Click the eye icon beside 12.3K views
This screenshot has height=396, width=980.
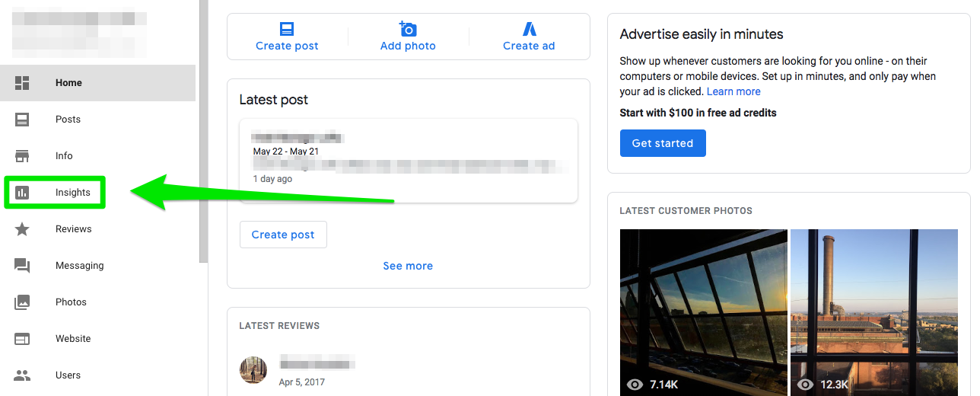tap(805, 385)
